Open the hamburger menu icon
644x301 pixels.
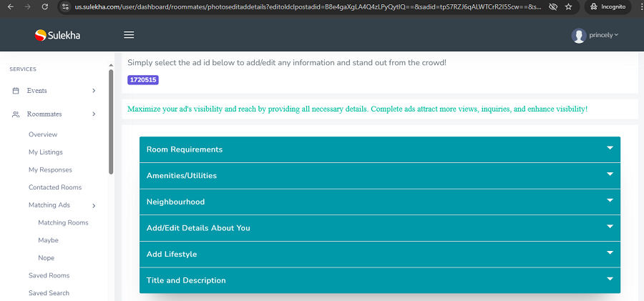(x=129, y=35)
